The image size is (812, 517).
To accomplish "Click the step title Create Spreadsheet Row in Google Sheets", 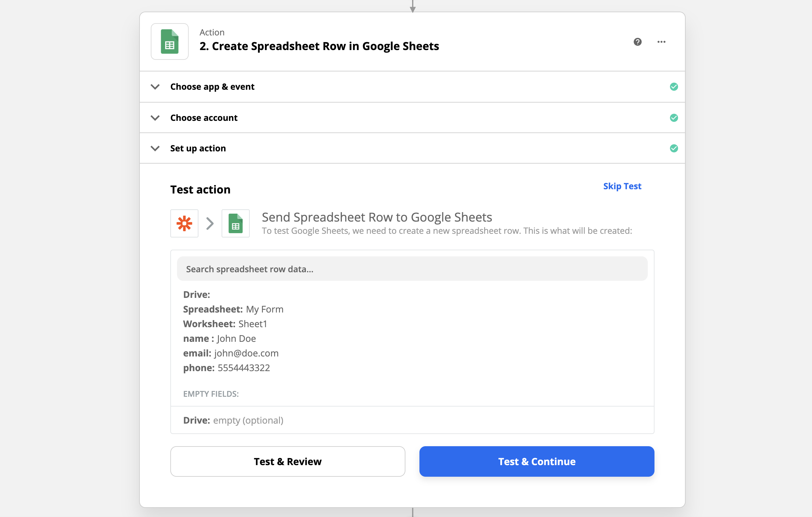I will (319, 46).
